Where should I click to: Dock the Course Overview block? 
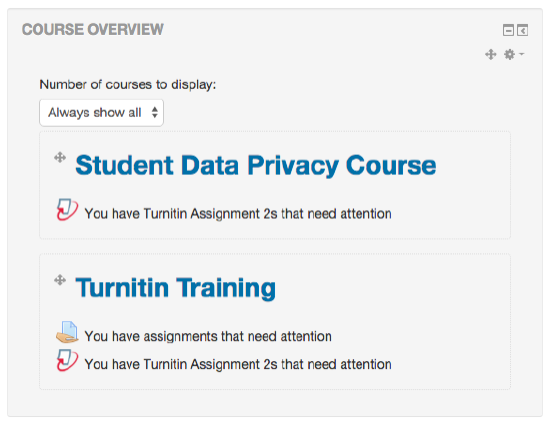pos(522,30)
